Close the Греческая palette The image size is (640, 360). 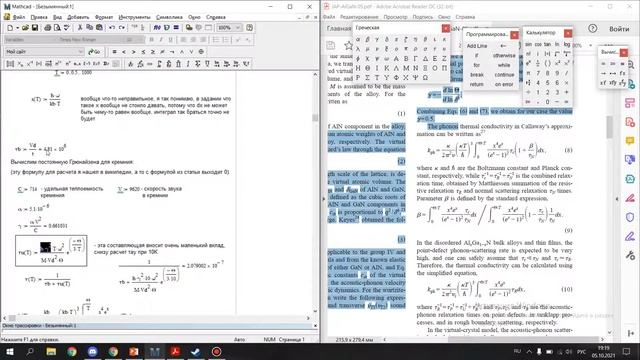446,28
